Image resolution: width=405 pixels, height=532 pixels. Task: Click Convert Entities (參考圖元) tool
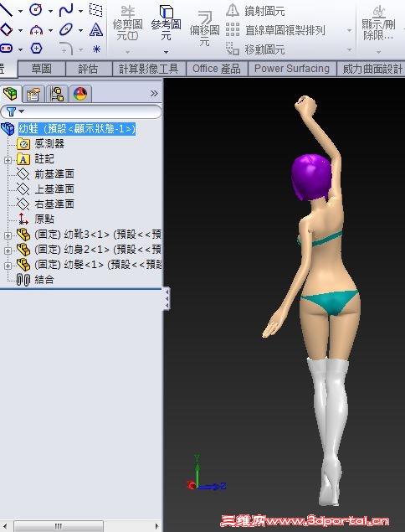(166, 23)
